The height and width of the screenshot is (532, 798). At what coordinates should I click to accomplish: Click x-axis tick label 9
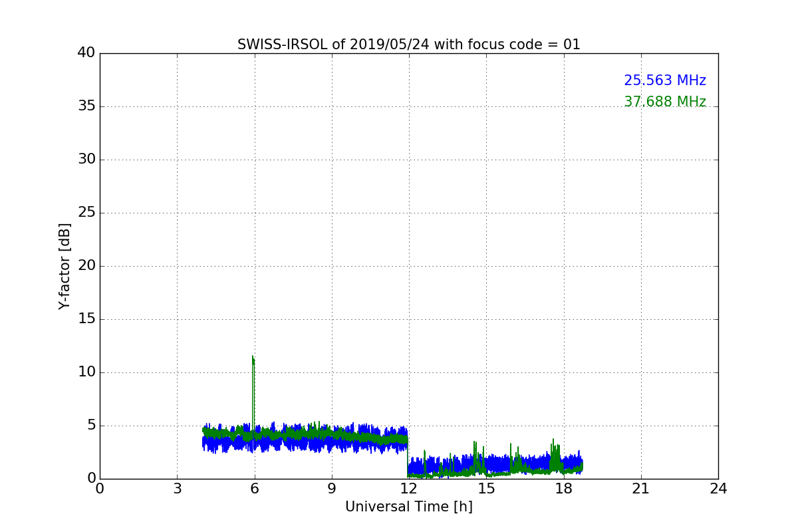coord(332,489)
